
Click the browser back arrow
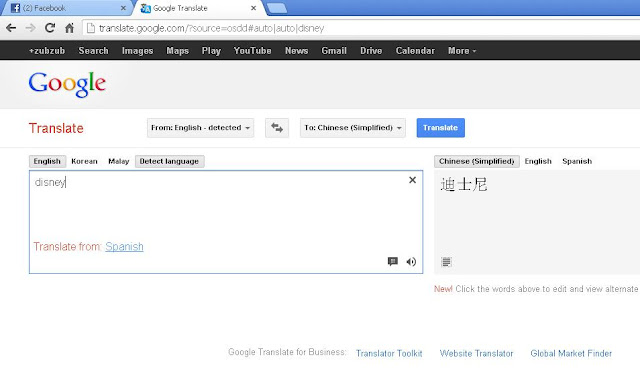pyautogui.click(x=11, y=28)
